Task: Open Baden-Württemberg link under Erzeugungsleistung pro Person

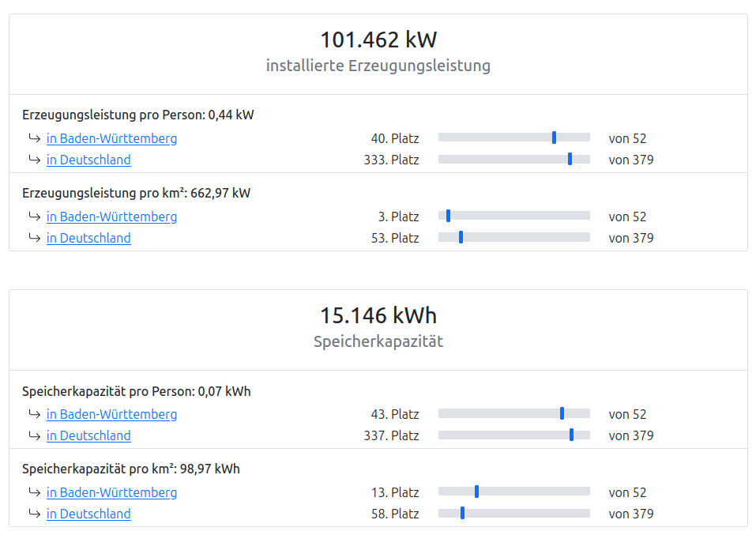Action: (x=111, y=138)
